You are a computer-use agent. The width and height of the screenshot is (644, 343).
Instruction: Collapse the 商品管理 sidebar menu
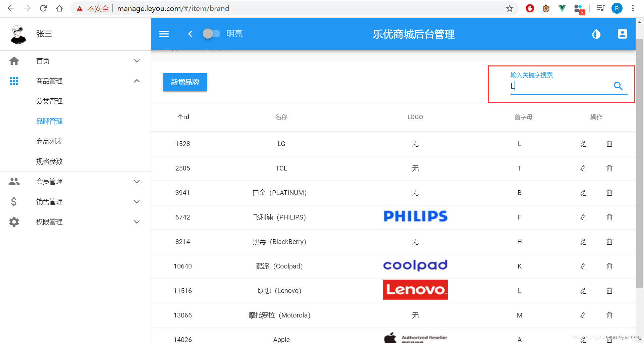[x=75, y=81]
